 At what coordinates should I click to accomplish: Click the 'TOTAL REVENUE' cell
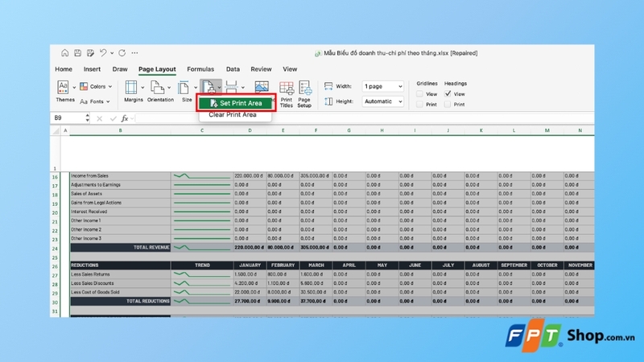click(120, 248)
